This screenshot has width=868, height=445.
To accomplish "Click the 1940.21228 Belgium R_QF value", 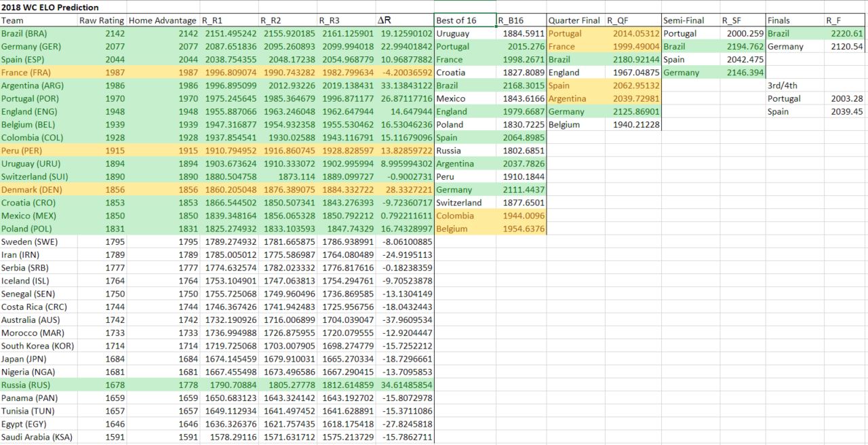I will click(635, 125).
